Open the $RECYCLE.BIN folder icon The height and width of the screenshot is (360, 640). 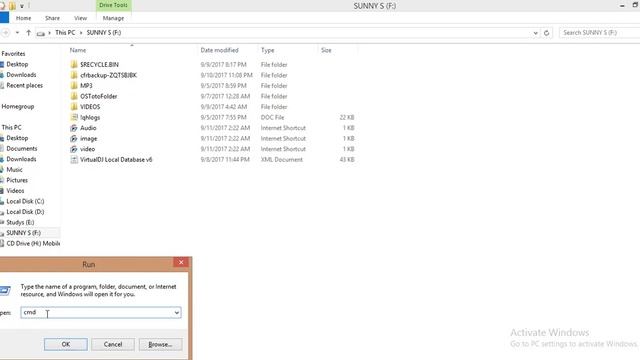coord(74,64)
